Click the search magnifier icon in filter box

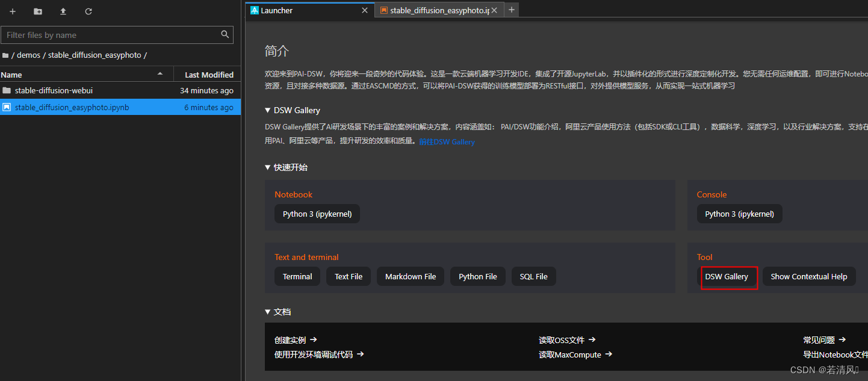point(225,34)
